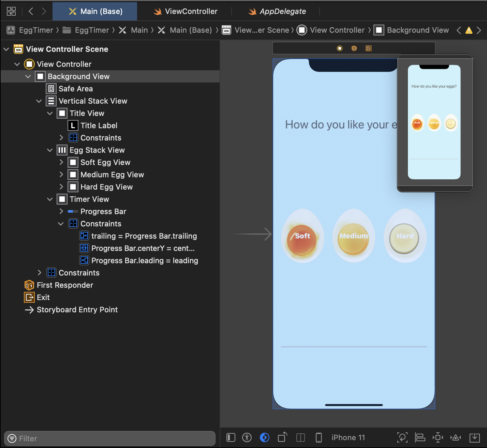Open the Add New Constraints menu

[x=438, y=437]
